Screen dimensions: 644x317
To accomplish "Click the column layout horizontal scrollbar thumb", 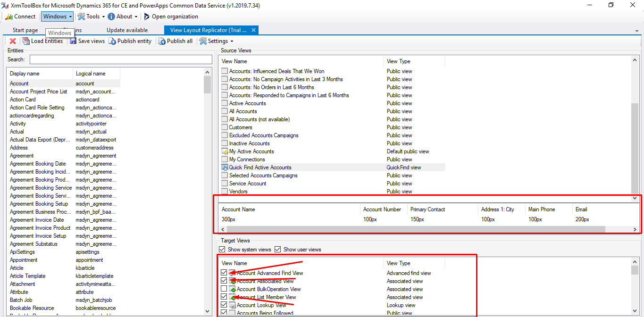I will (417, 229).
